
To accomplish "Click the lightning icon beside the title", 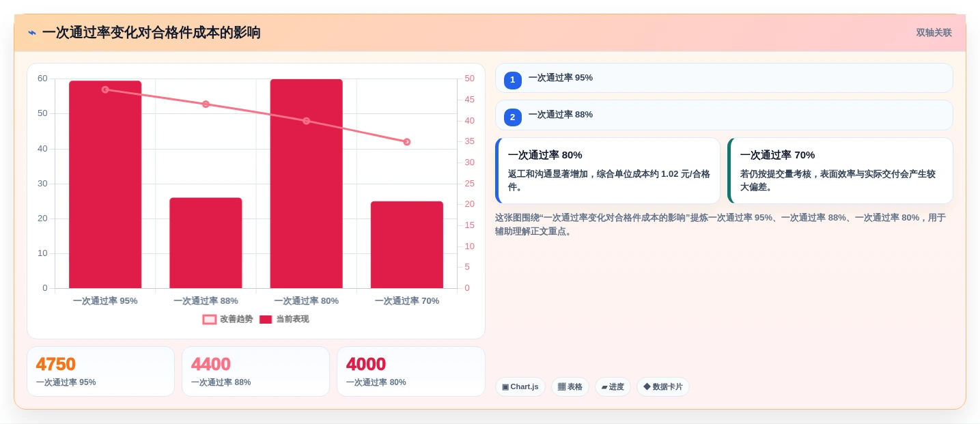I will click(32, 33).
